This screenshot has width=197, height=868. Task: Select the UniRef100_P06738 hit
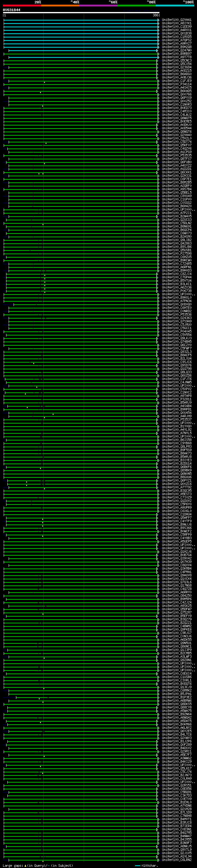click(x=176, y=291)
